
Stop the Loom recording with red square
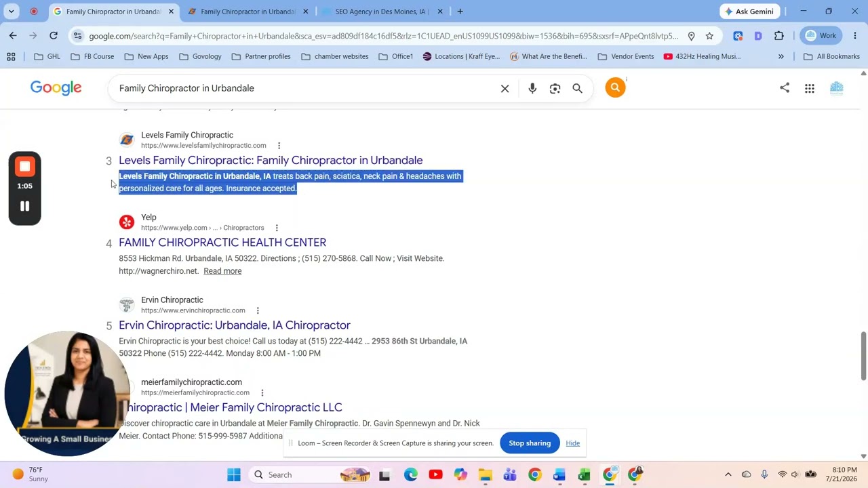coord(24,166)
